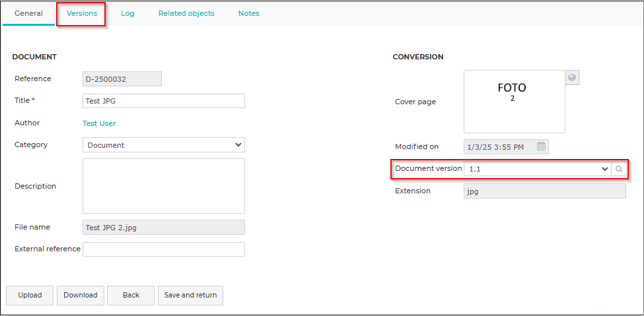Open the calendar picker for Modified on
Image resolution: width=644 pixels, height=316 pixels.
[541, 146]
